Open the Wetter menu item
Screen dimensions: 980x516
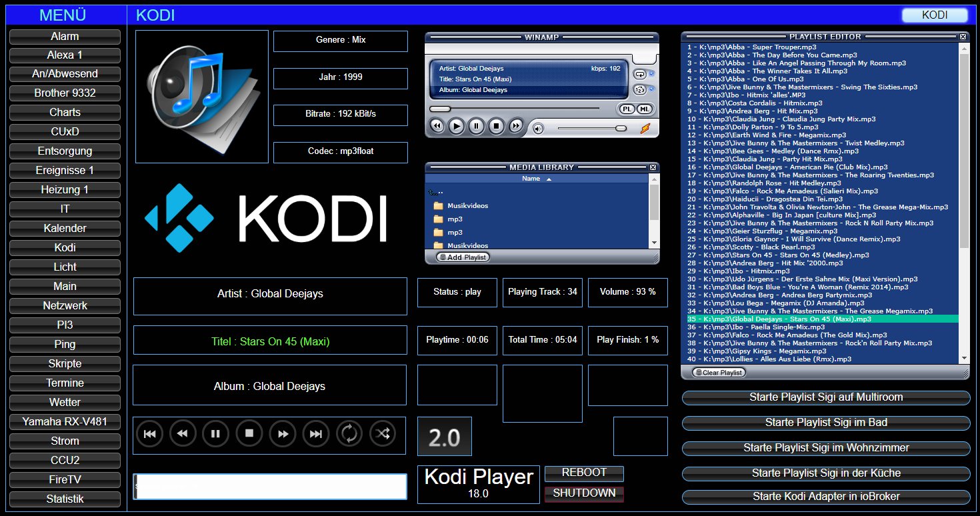(65, 403)
